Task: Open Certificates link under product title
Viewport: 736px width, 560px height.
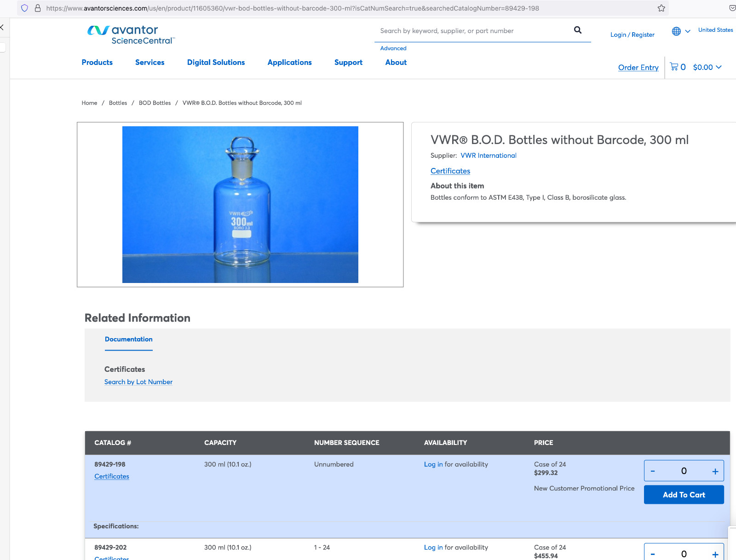Action: [450, 171]
